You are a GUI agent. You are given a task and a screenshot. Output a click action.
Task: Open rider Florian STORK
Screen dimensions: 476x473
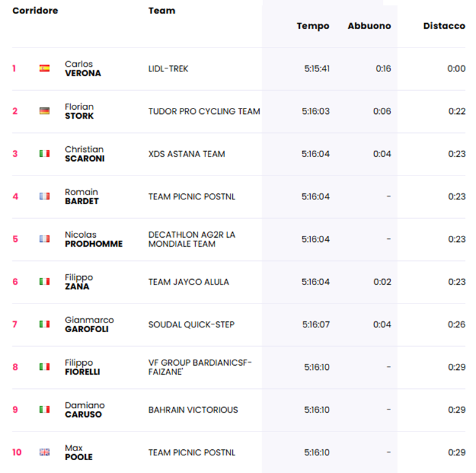(79, 111)
